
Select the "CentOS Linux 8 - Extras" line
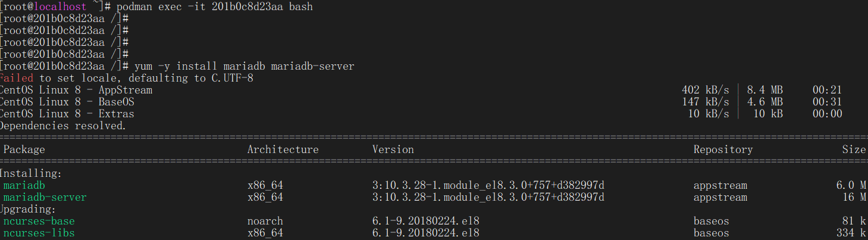[67, 114]
